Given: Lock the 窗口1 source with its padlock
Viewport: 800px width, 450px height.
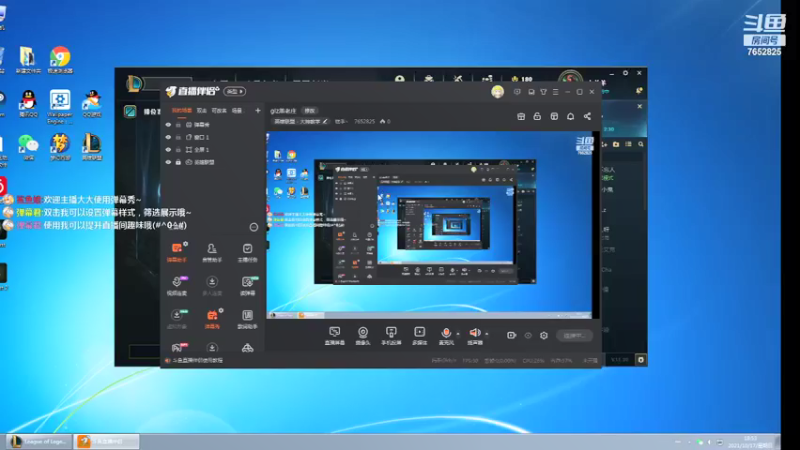Looking at the screenshot, I should point(178,137).
